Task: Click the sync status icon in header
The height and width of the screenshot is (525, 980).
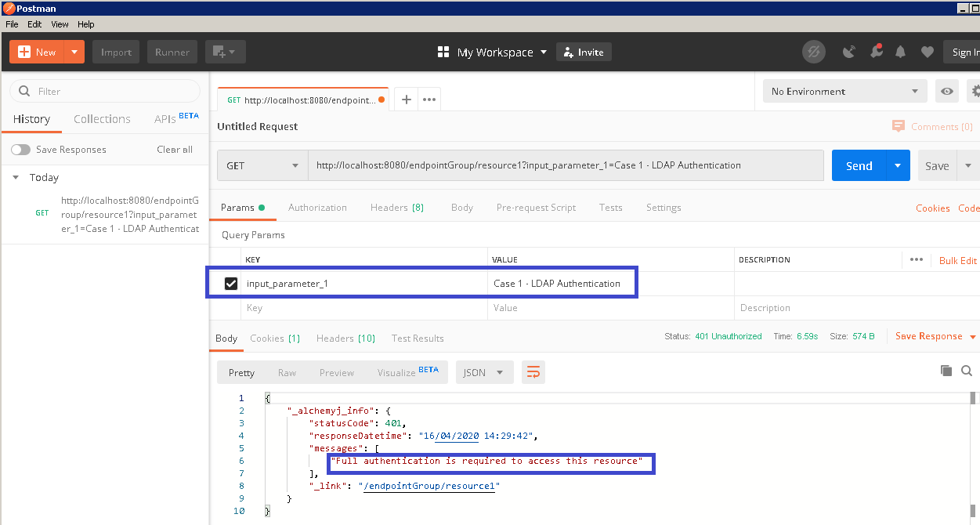Action: pos(814,52)
